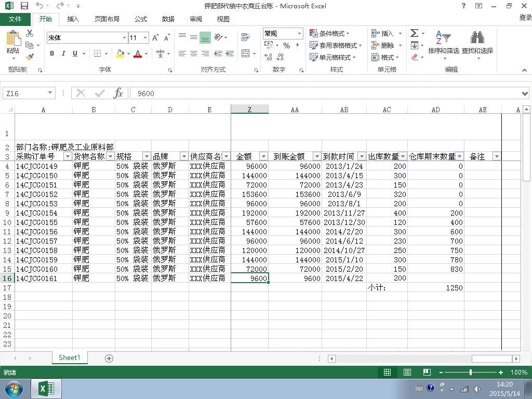
Task: Click the Undo arrow icon
Action: 39,5
